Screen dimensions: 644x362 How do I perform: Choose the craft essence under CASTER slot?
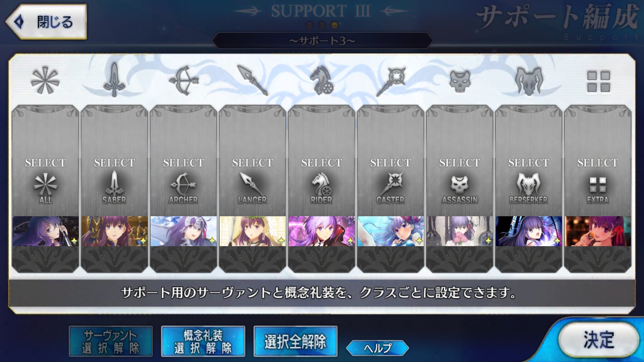coord(391,231)
